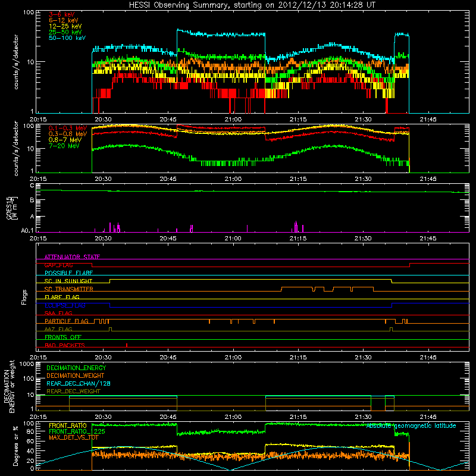Click the ECLIPSE_FLAG label

(x=65, y=305)
